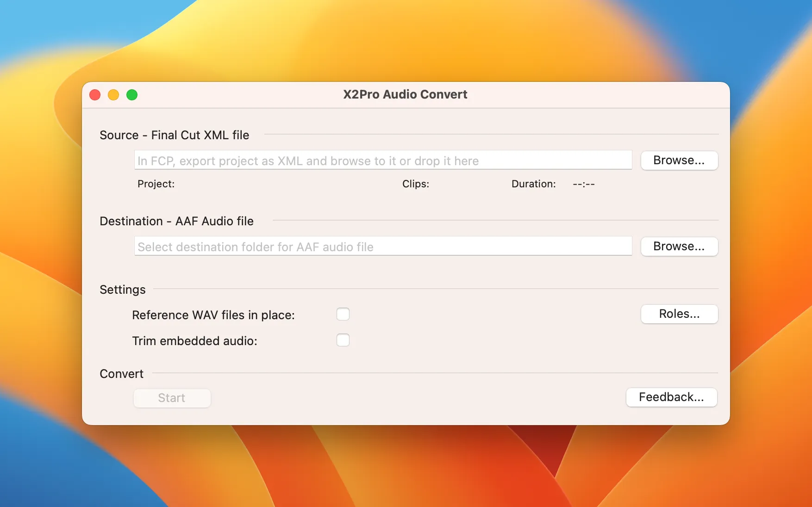Click the "X2Pro Audio Convert" title text
The image size is (812, 507).
pyautogui.click(x=405, y=94)
